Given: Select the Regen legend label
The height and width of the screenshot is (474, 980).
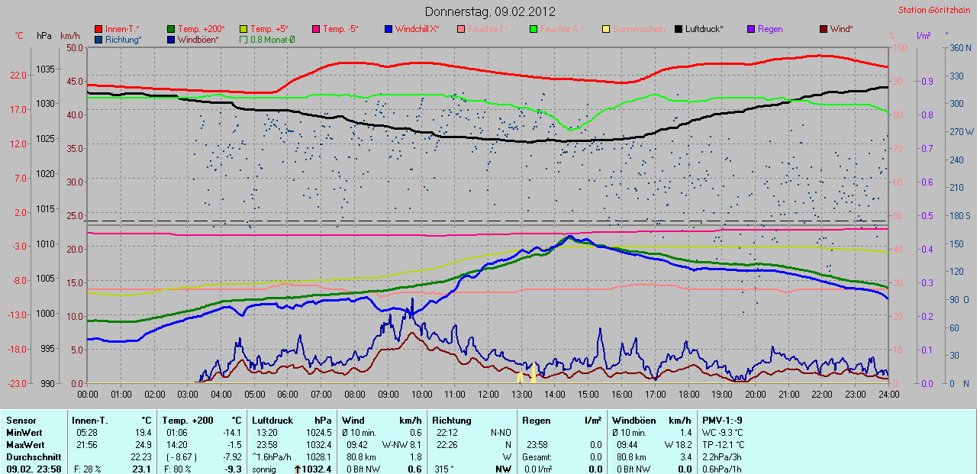Looking at the screenshot, I should coord(770,29).
